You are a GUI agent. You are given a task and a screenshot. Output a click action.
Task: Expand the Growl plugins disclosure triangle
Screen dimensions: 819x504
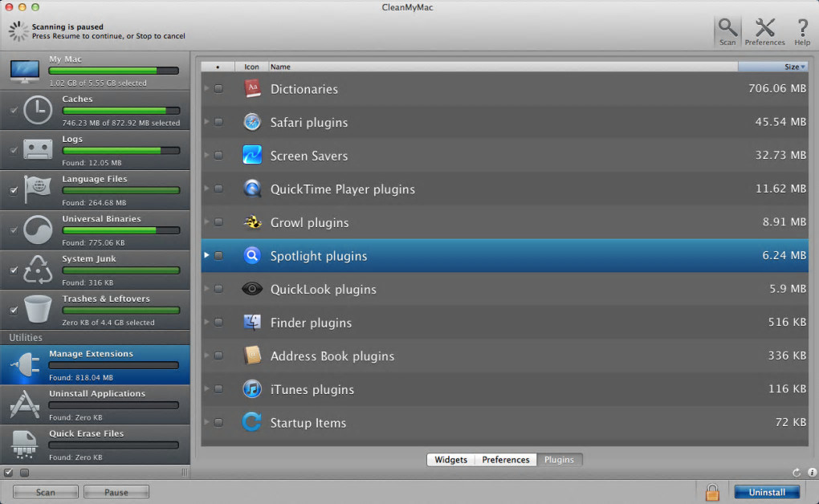(x=207, y=222)
